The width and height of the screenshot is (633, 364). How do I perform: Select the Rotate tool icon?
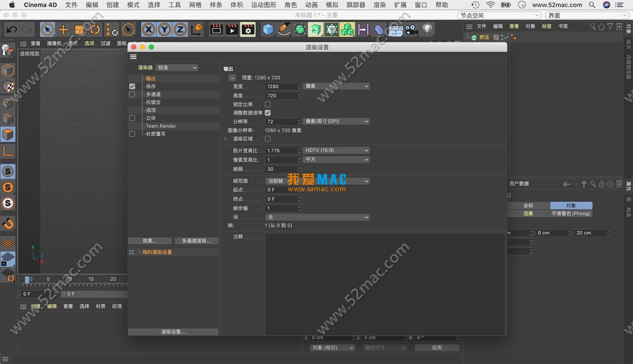(x=95, y=29)
